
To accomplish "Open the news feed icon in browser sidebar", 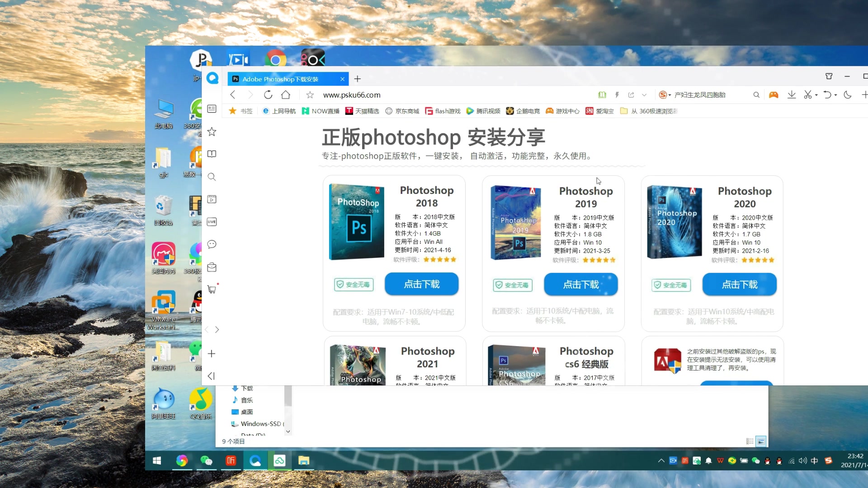I will click(212, 109).
